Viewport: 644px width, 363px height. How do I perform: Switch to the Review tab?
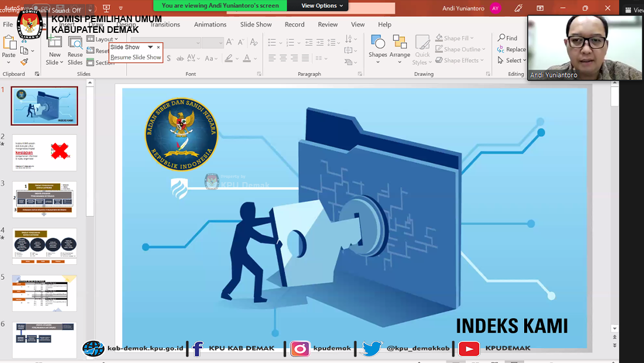coord(327,24)
